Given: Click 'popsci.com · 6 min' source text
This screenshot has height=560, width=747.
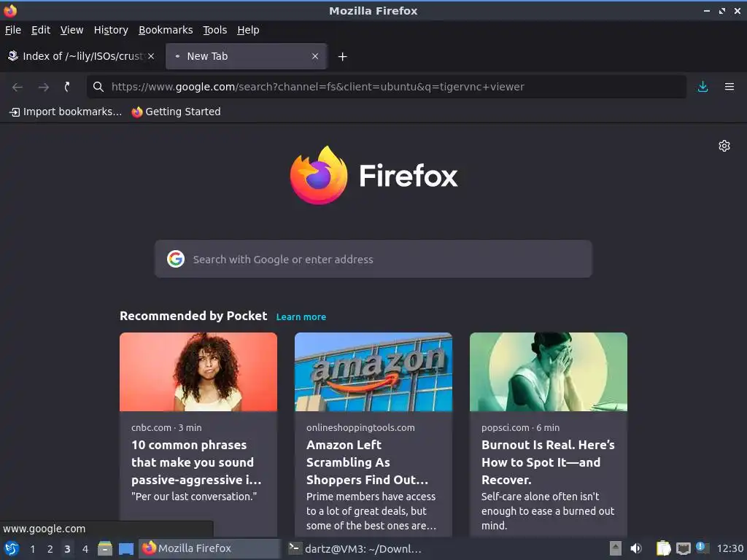Looking at the screenshot, I should click(520, 427).
